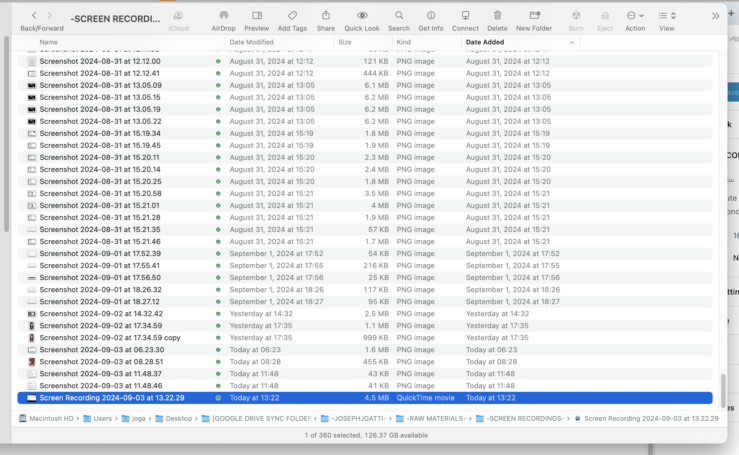Click the Search magnifier icon
This screenshot has width=739, height=455.
tap(399, 16)
